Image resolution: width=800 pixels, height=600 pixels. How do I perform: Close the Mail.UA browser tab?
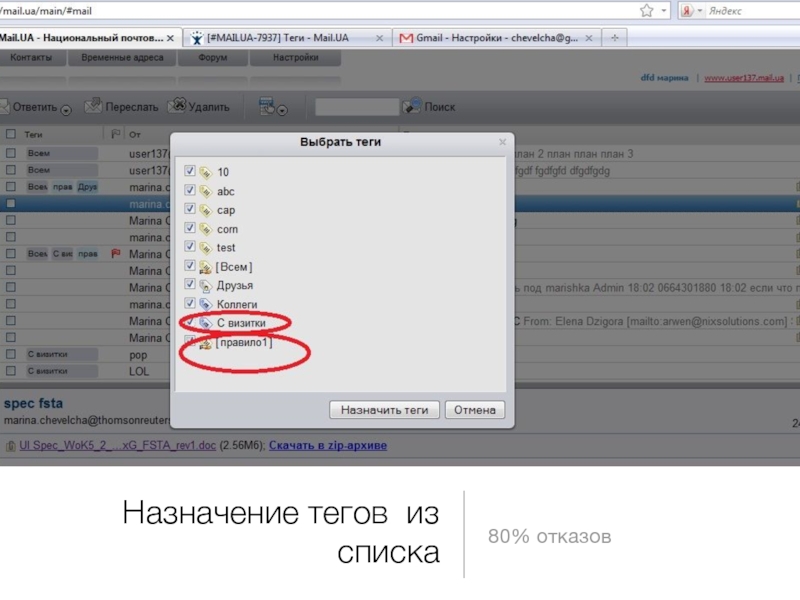coord(170,38)
